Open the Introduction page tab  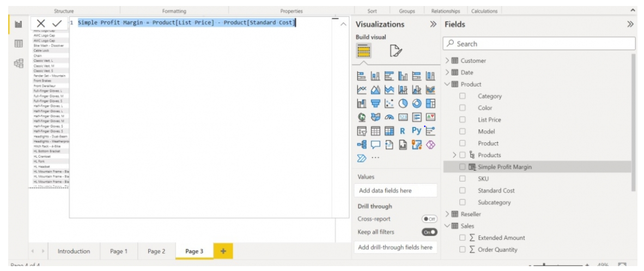click(x=74, y=251)
